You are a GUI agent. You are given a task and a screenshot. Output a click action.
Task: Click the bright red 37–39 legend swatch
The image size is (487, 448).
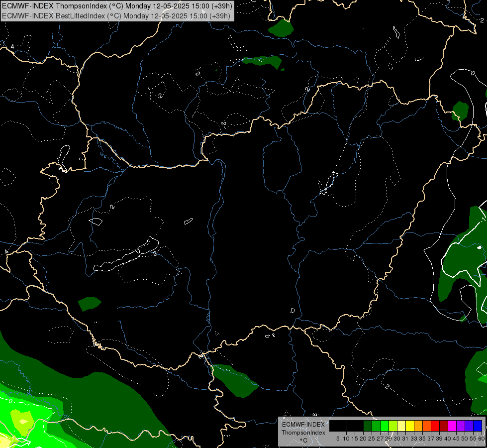(435, 426)
